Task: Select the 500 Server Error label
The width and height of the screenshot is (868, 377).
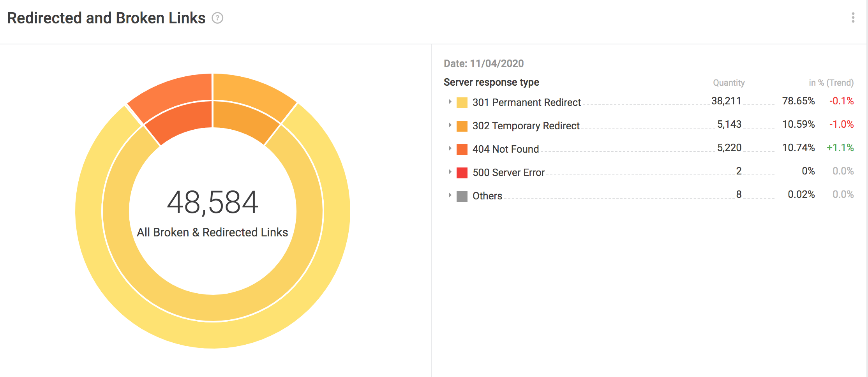Action: click(508, 173)
